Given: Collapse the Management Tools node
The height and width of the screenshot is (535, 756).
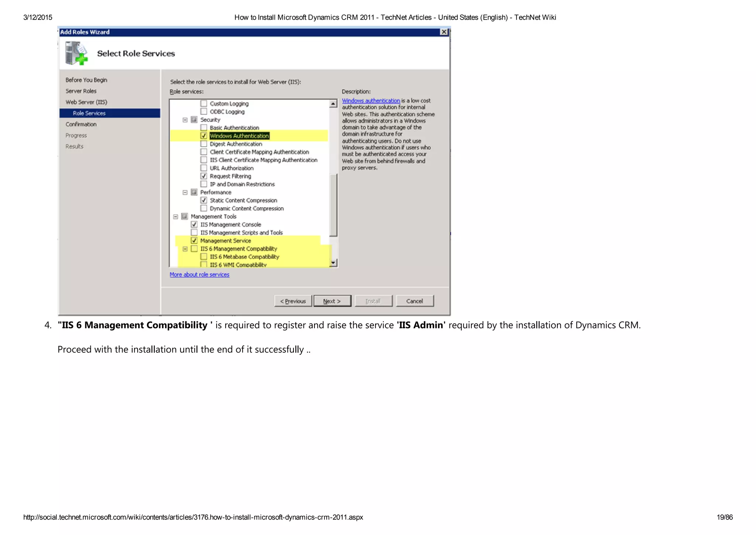Looking at the screenshot, I should tap(175, 217).
